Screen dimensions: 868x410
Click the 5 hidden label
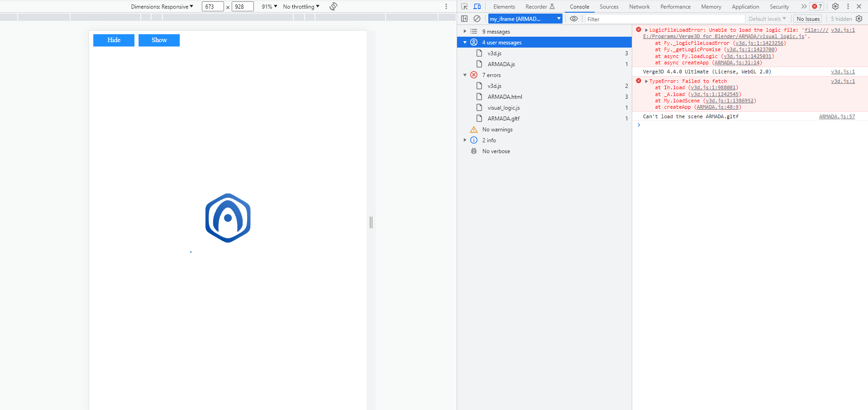click(x=841, y=19)
